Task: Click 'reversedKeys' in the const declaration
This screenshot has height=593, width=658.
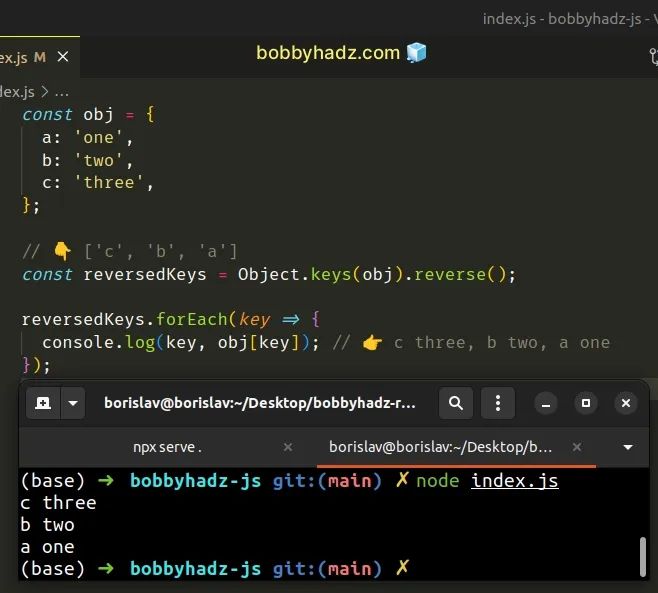Action: coord(145,275)
